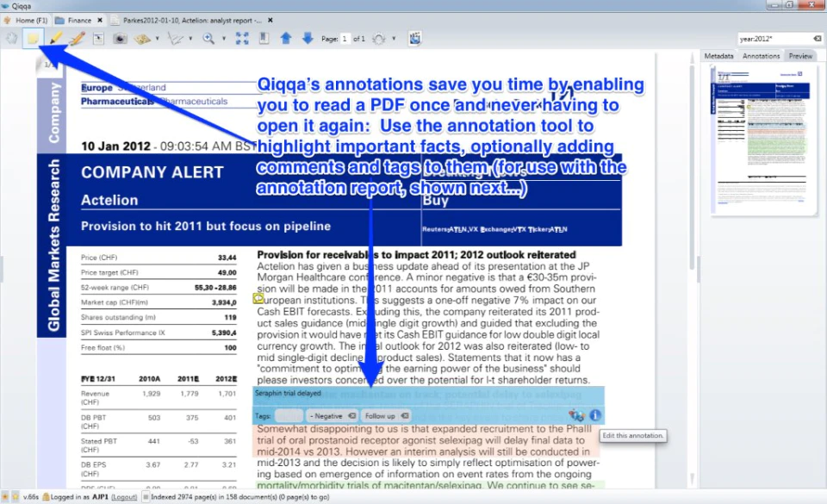Open dropdown arrow next to checkmarks icon

[190, 39]
